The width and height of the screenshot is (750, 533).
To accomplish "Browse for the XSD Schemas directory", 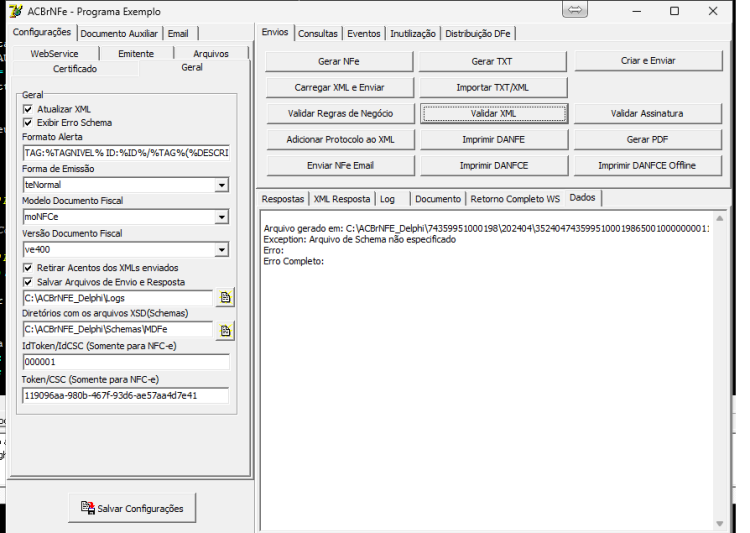I will (225, 330).
